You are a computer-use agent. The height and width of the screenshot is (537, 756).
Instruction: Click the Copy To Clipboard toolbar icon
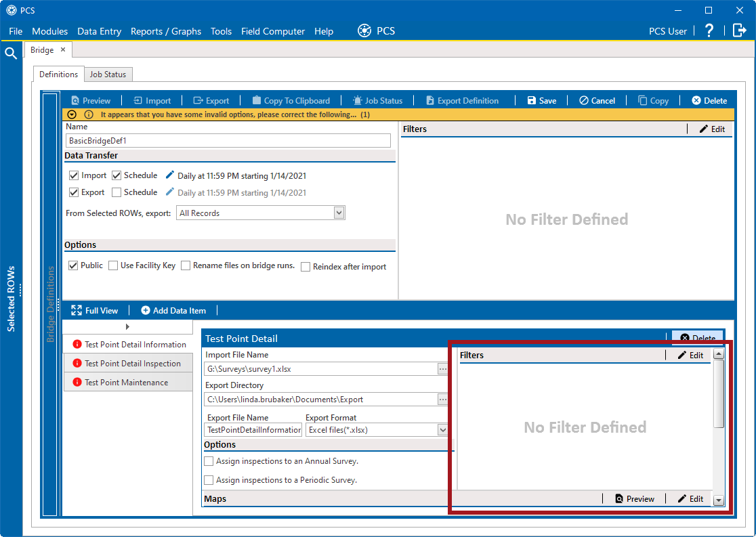coord(255,100)
